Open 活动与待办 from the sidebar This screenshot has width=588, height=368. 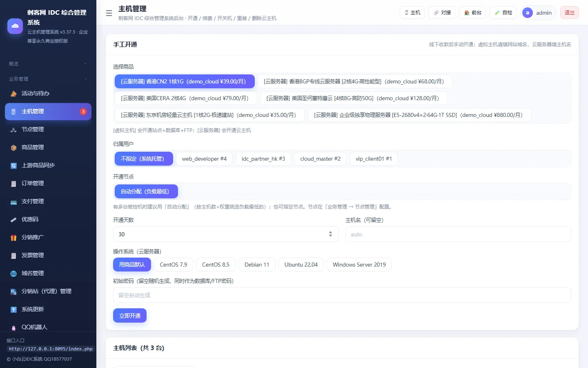click(48, 94)
